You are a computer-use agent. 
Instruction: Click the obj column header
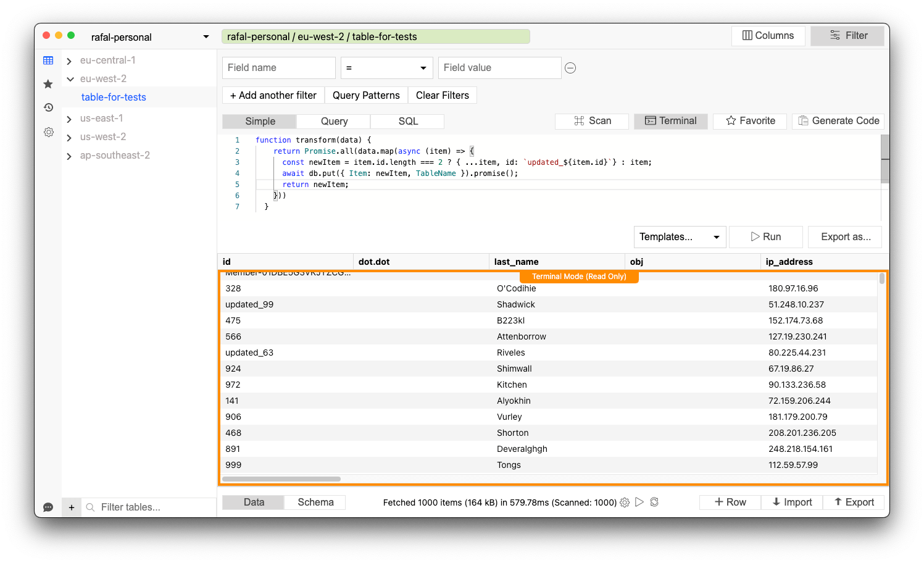point(693,262)
